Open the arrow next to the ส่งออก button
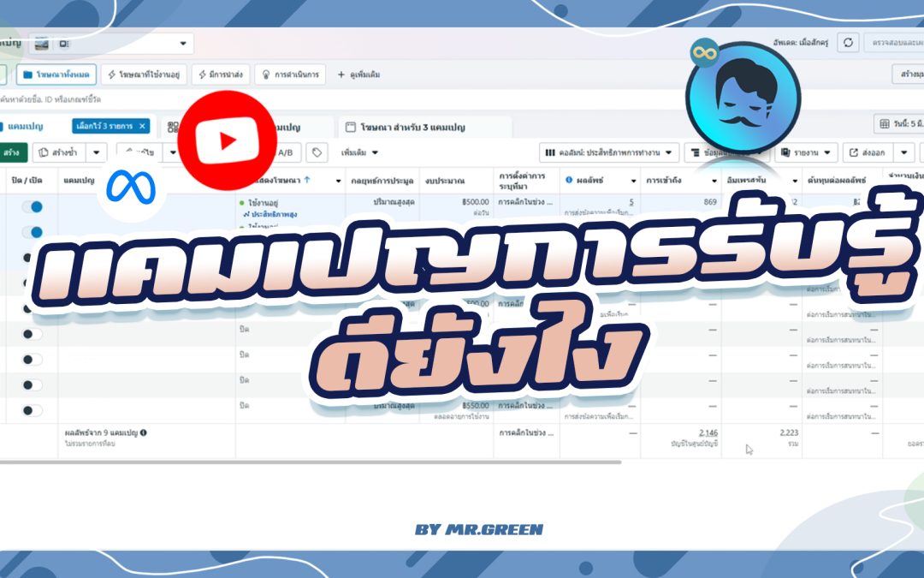The width and height of the screenshot is (924, 578). pyautogui.click(x=904, y=152)
